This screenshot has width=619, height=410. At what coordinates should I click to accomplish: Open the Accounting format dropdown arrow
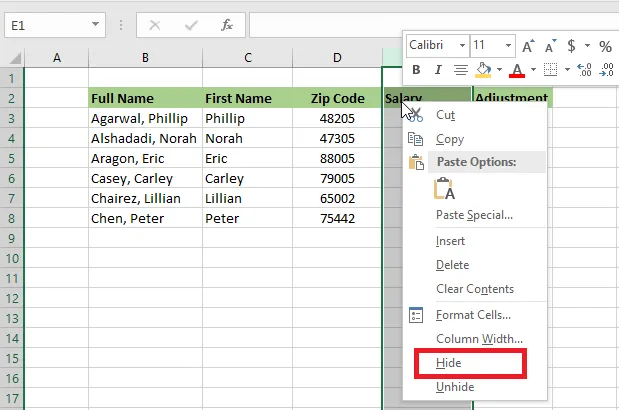(x=587, y=45)
